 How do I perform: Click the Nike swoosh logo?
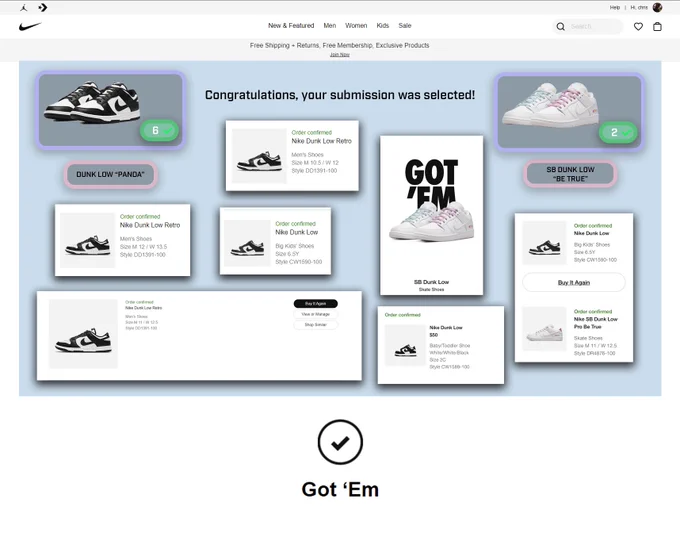[30, 26]
